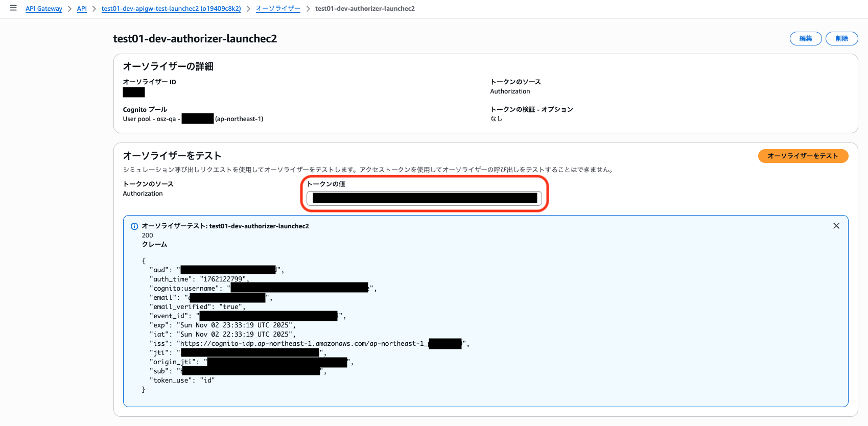
Task: Click the オーソライザー ID label
Action: click(149, 82)
